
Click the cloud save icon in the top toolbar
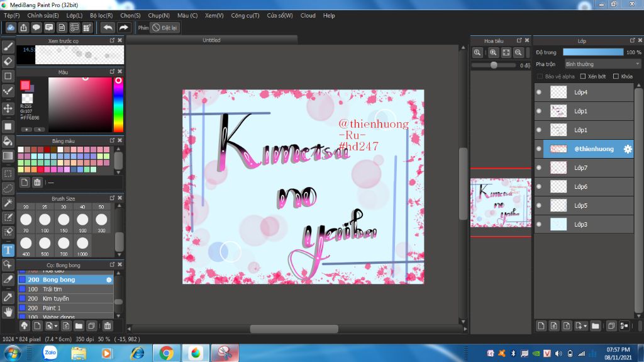coord(11,28)
